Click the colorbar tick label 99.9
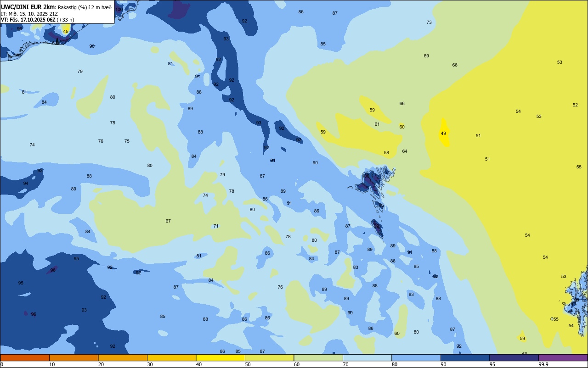588x368 pixels. [x=543, y=364]
